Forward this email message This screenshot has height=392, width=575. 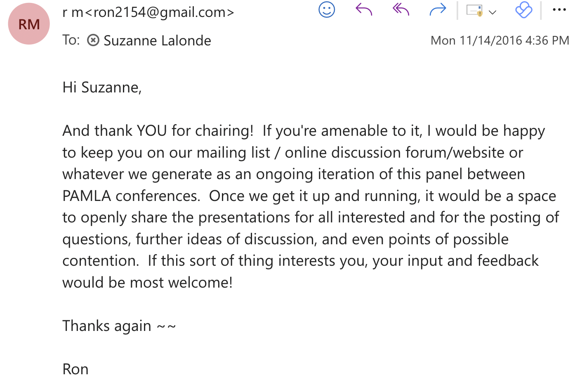tap(438, 9)
